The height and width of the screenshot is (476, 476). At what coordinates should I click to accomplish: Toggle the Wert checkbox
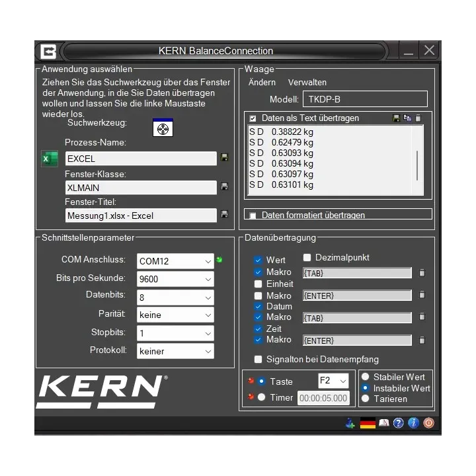pos(258,260)
